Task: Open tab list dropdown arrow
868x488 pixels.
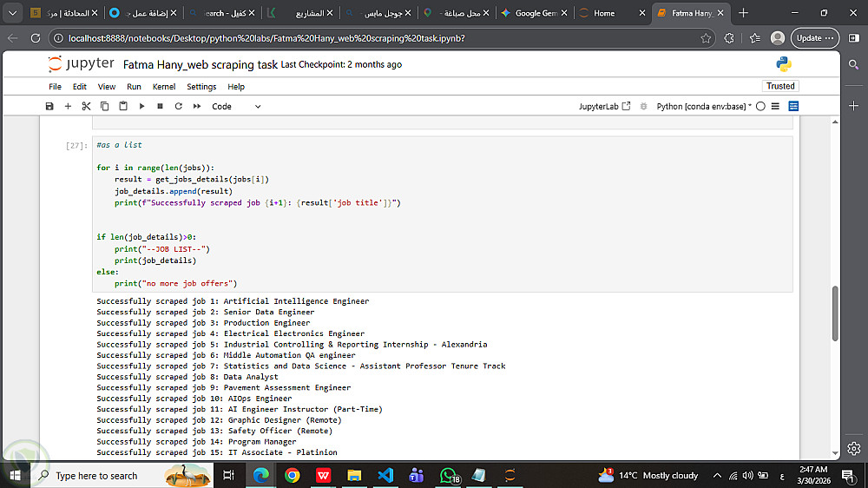Action: (12, 13)
